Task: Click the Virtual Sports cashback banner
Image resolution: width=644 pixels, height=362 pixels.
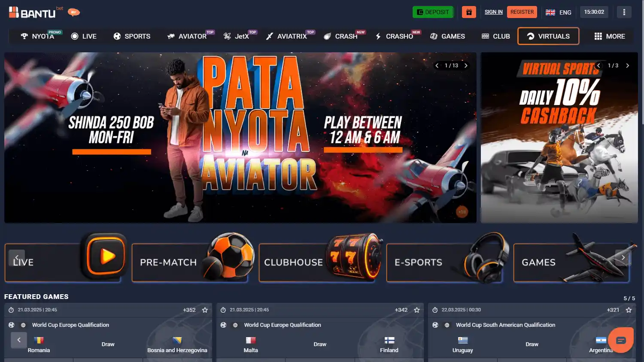Action: coord(559,137)
